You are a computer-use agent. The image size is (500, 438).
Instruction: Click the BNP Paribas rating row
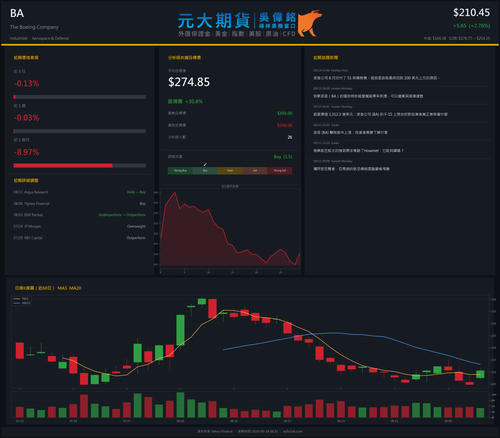click(80, 215)
